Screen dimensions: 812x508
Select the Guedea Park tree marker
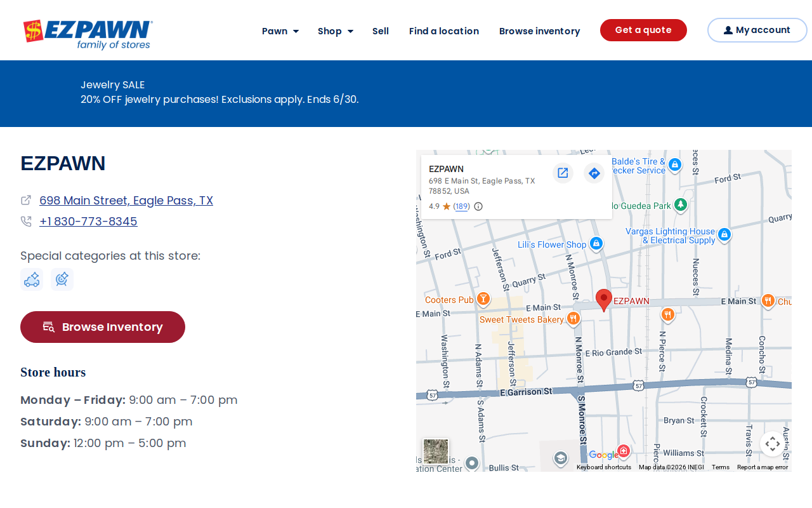point(681,205)
